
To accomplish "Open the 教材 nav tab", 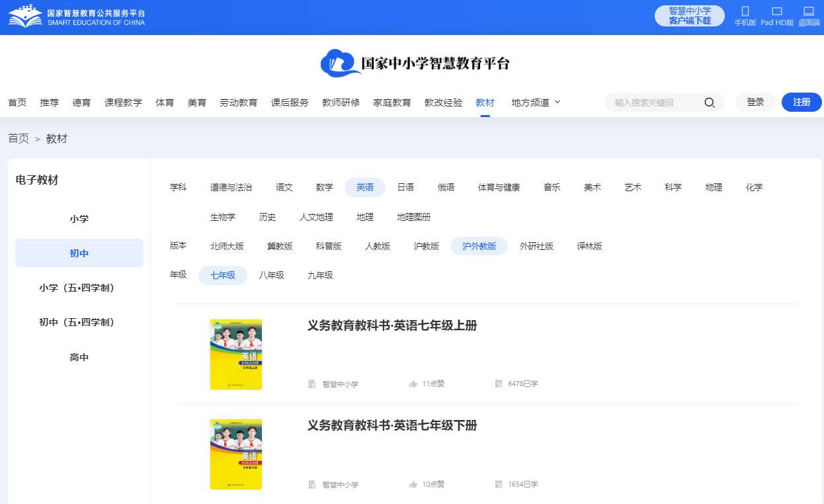I will coord(485,103).
